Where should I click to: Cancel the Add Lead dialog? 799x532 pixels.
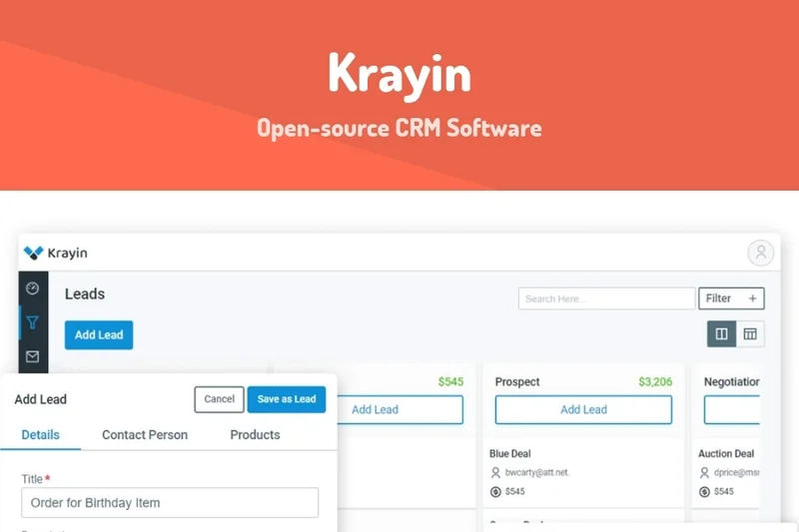[219, 399]
